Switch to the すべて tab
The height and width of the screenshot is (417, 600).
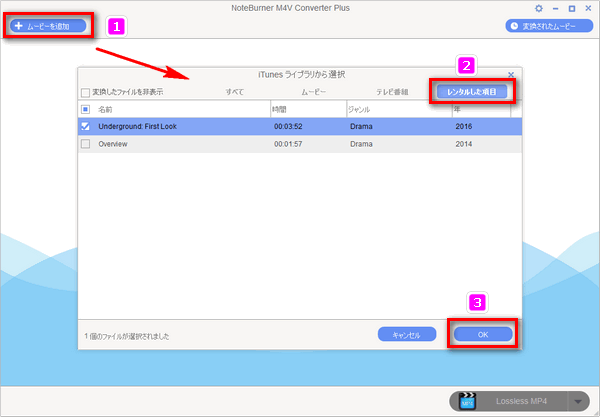tap(235, 92)
